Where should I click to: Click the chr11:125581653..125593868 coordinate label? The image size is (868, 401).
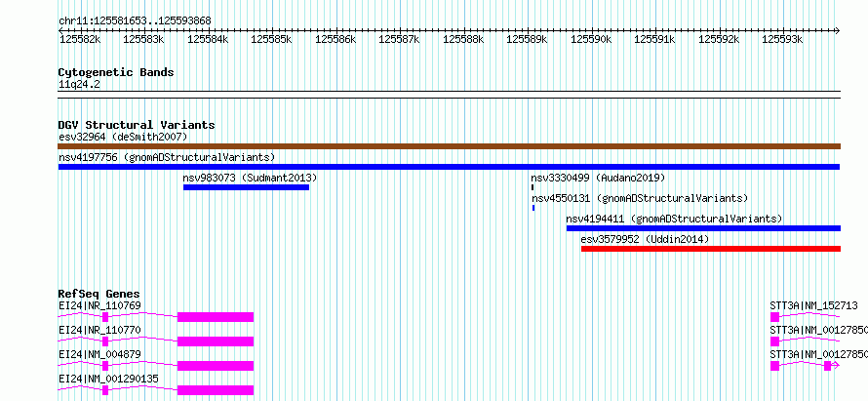(x=135, y=20)
